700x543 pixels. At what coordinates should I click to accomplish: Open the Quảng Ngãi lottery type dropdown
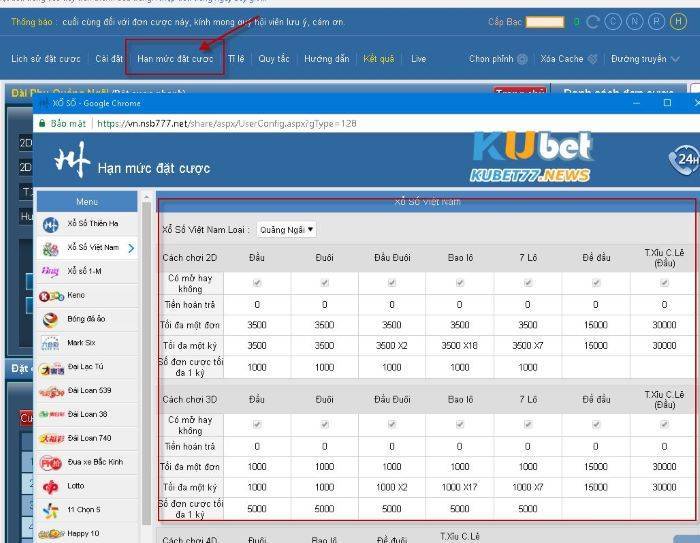tap(287, 229)
